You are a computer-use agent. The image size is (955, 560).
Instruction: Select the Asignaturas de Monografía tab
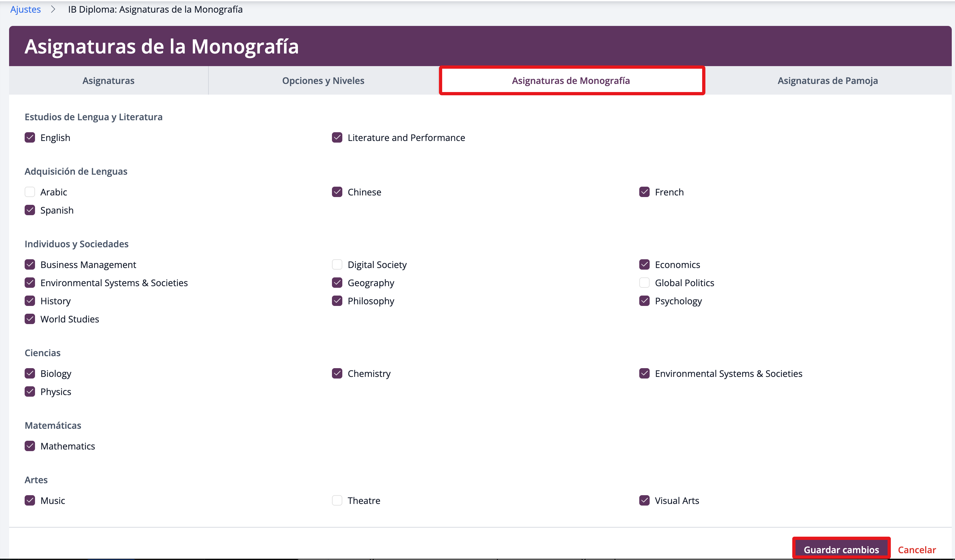point(571,81)
